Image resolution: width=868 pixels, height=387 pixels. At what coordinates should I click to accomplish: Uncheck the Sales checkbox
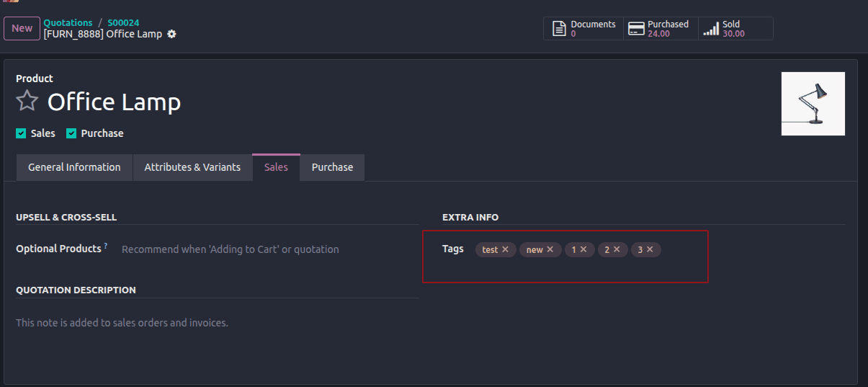tap(21, 133)
